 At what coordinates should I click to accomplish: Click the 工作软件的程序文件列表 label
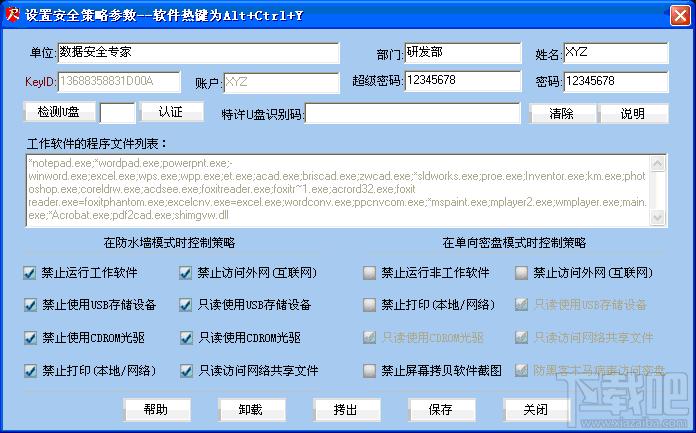pyautogui.click(x=97, y=144)
